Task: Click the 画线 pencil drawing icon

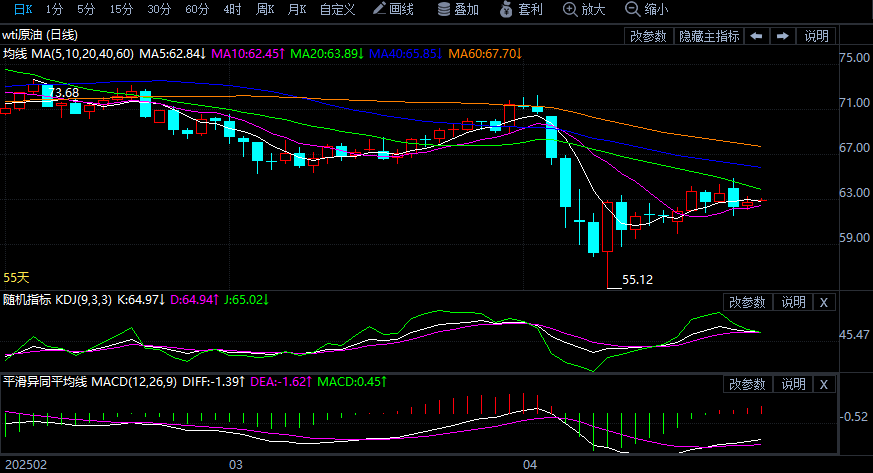Action: pos(379,8)
